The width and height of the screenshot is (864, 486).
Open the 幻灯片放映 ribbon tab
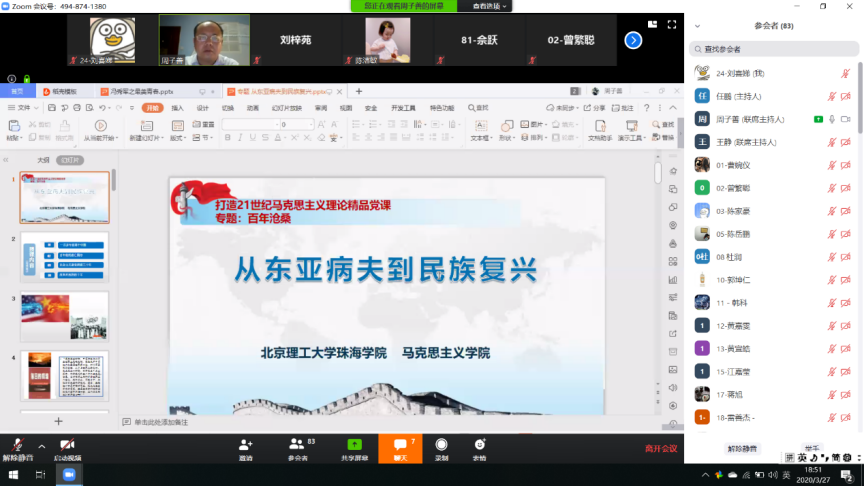coord(287,108)
